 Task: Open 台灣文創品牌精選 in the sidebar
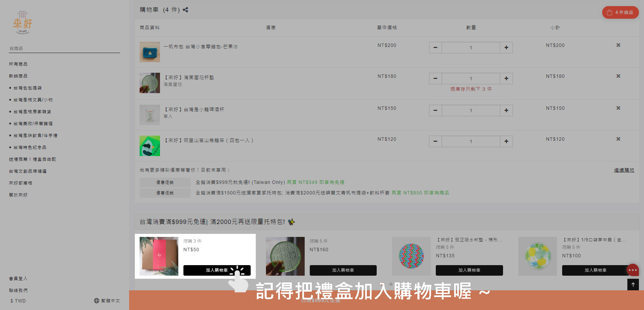(28, 171)
